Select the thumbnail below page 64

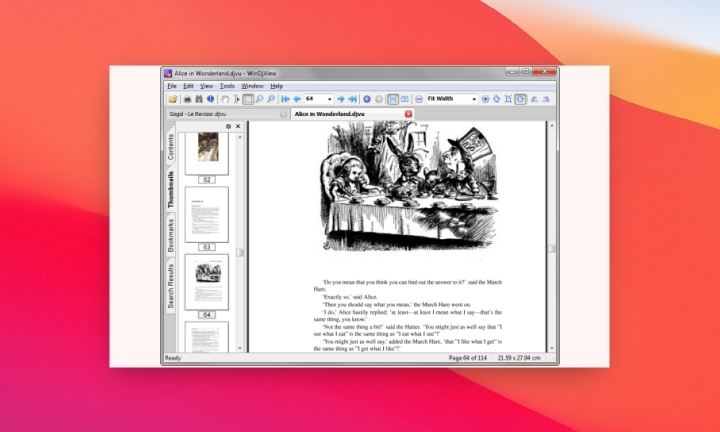(x=207, y=337)
